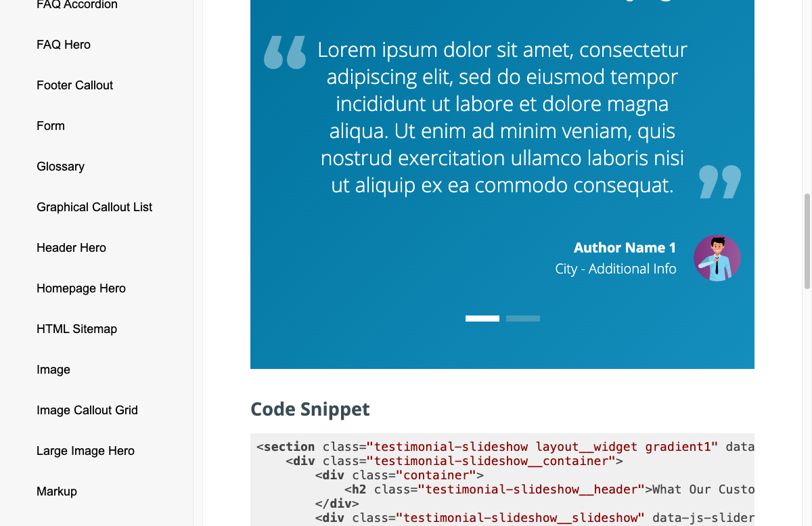Select Footer Callout in the sidebar

pos(74,85)
